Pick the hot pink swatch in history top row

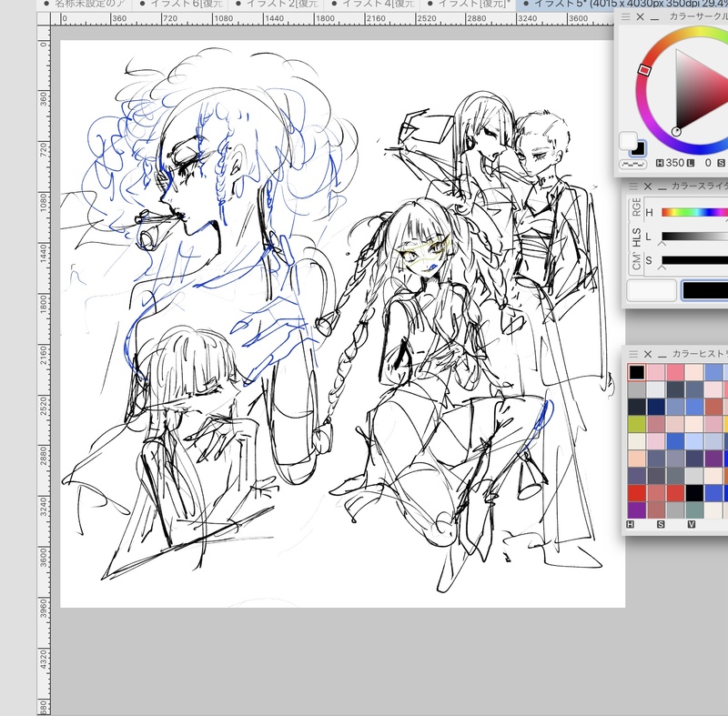coord(675,372)
